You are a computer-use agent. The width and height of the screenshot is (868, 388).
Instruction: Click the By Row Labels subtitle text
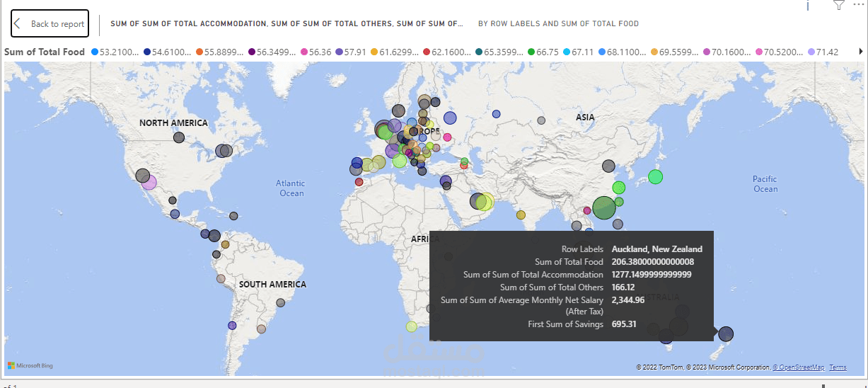(x=558, y=23)
